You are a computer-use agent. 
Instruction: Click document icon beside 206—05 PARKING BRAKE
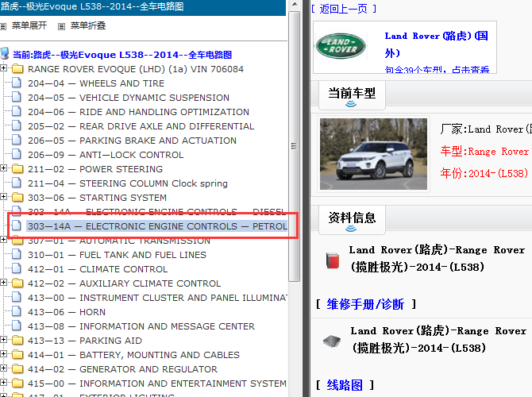tap(17, 140)
